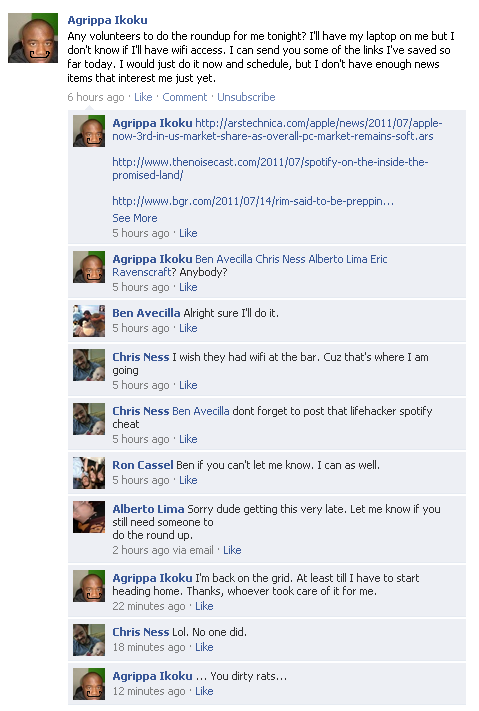Open Agrippa Ikoku's large profile picture on the post
Image resolution: width=479 pixels, height=711 pixels.
[x=33, y=38]
